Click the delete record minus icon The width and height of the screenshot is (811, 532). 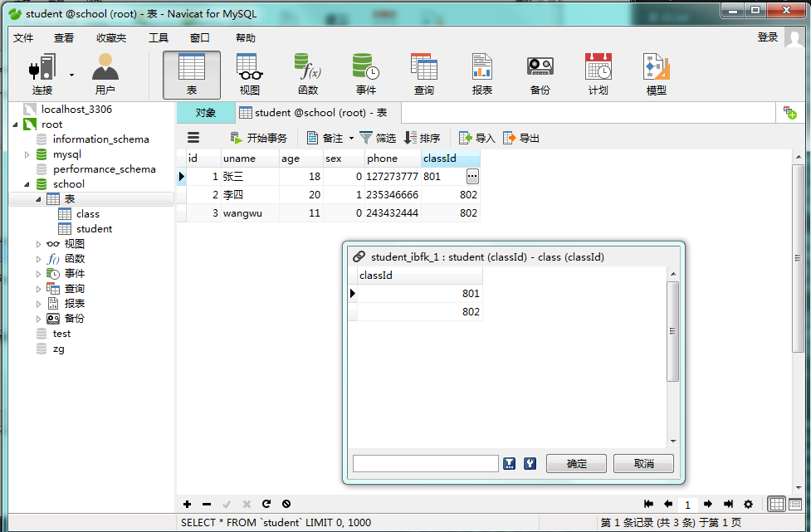(x=207, y=504)
